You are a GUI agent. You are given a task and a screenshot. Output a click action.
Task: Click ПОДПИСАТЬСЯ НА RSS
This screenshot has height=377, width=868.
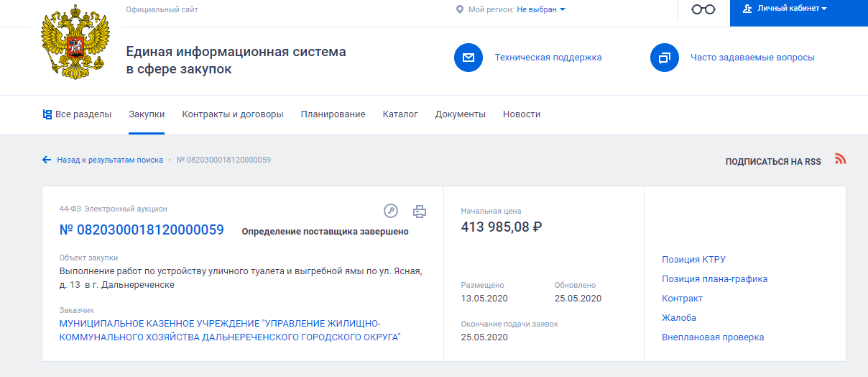click(x=773, y=162)
